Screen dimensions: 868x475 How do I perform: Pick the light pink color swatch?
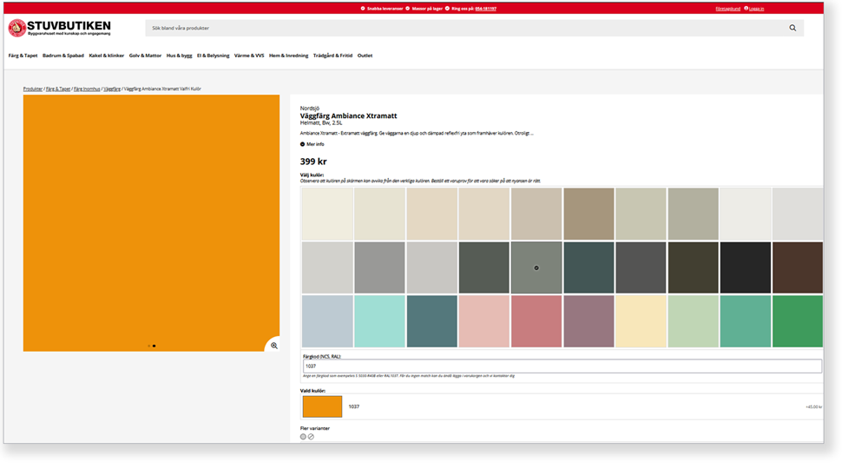pyautogui.click(x=483, y=321)
